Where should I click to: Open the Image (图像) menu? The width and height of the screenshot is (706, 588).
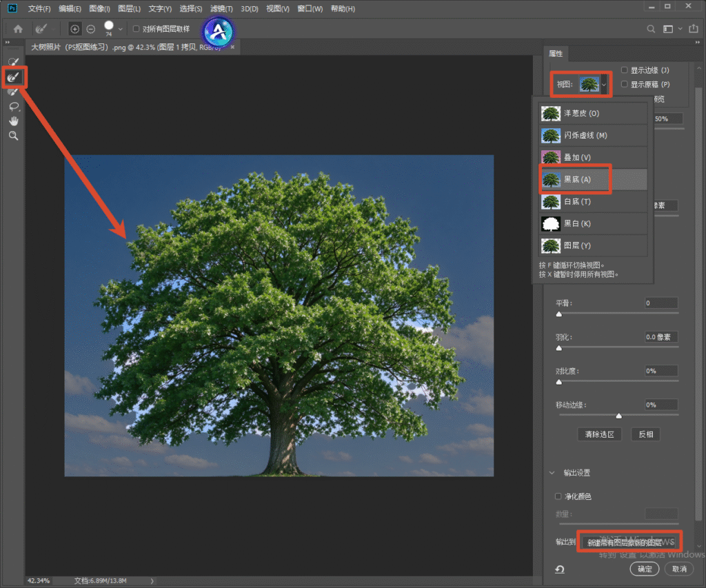coord(99,8)
